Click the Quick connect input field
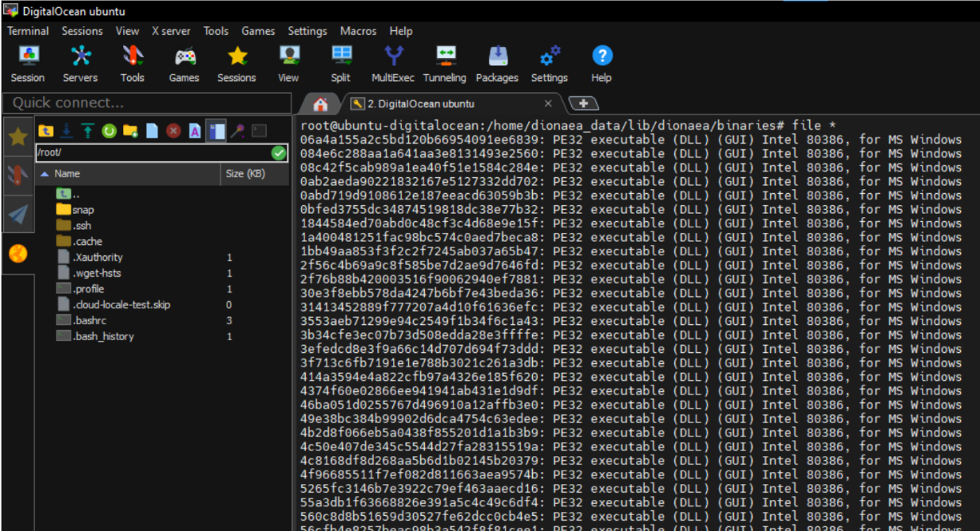The width and height of the screenshot is (980, 531). tap(147, 103)
